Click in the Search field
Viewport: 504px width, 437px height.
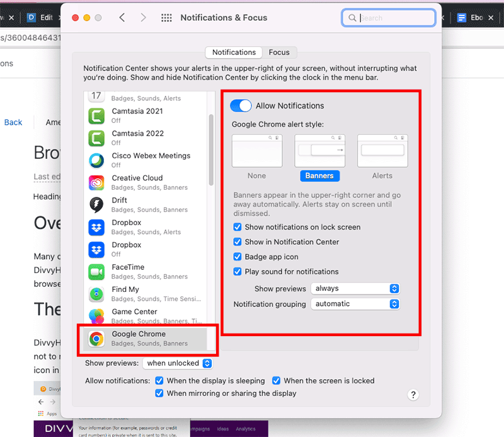388,18
